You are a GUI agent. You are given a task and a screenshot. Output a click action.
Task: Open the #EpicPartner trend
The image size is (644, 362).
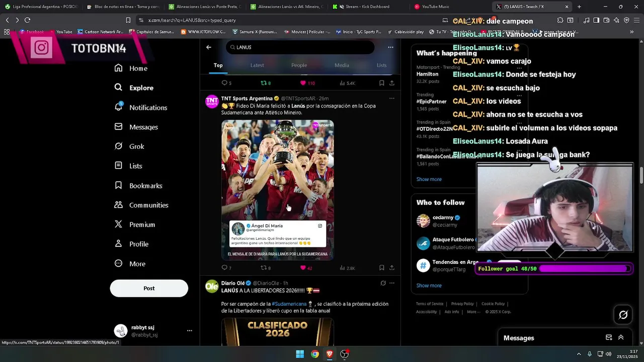[432, 102]
